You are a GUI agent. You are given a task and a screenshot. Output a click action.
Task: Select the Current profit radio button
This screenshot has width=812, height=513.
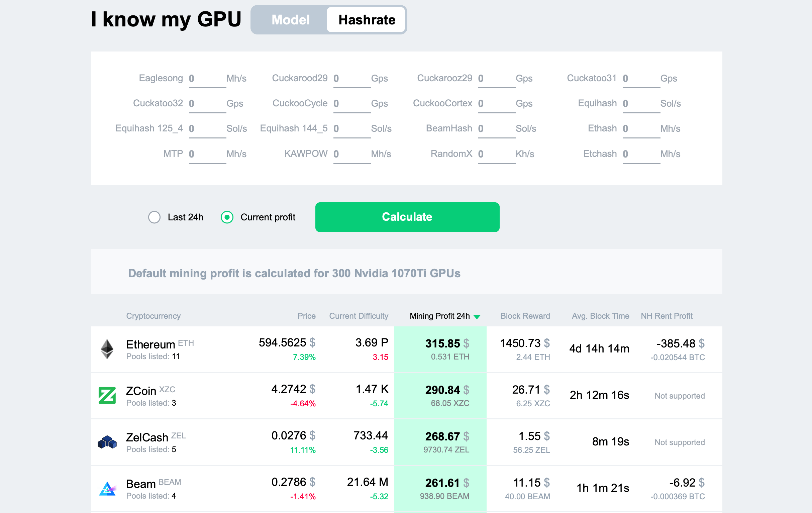(227, 217)
